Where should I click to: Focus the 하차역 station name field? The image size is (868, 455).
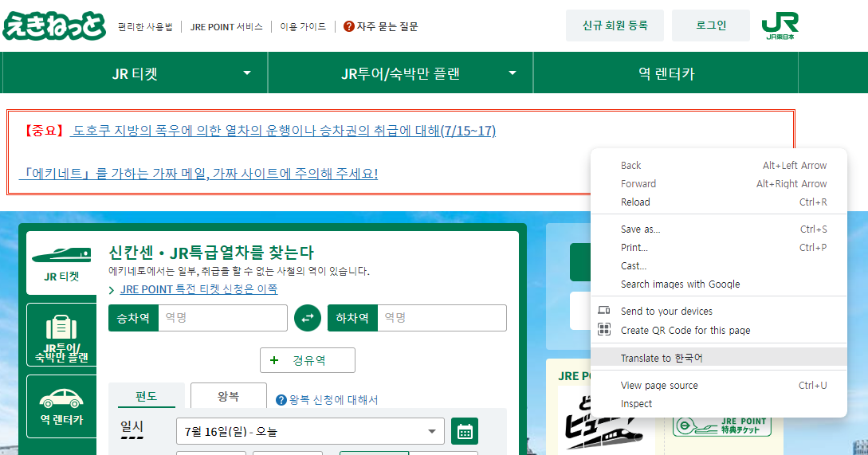tap(442, 318)
